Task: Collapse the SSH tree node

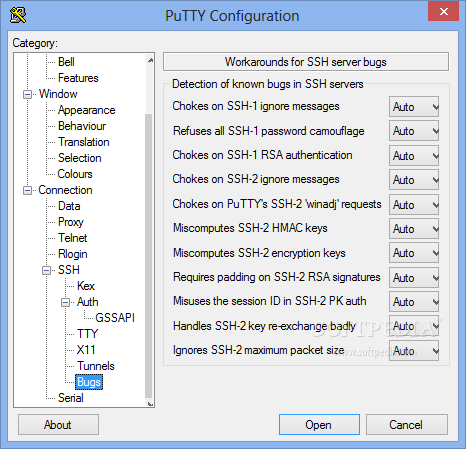Action: pyautogui.click(x=47, y=270)
